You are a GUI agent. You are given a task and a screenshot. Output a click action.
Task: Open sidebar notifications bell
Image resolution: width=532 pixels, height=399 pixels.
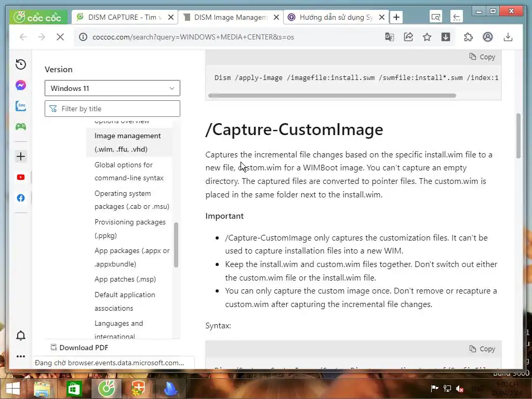(21, 336)
